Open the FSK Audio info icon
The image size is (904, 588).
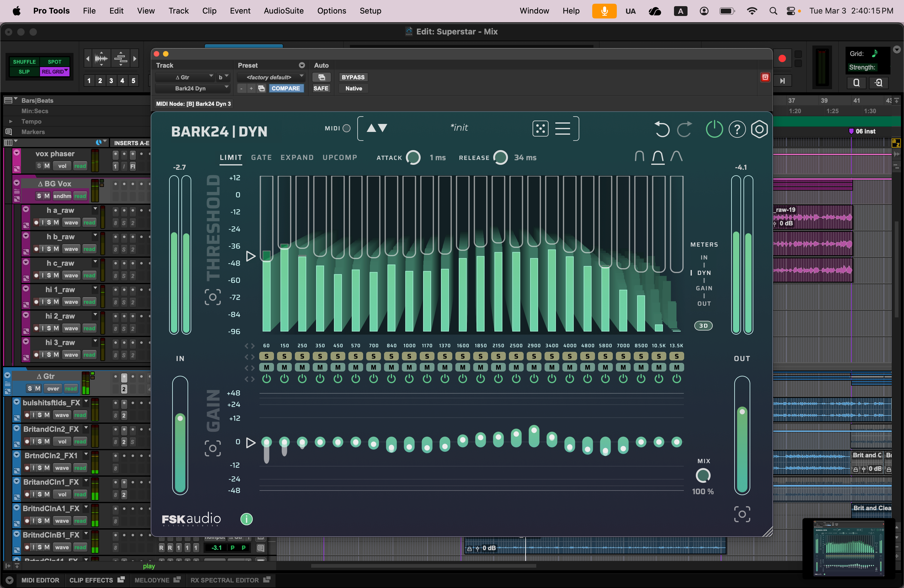click(x=247, y=519)
